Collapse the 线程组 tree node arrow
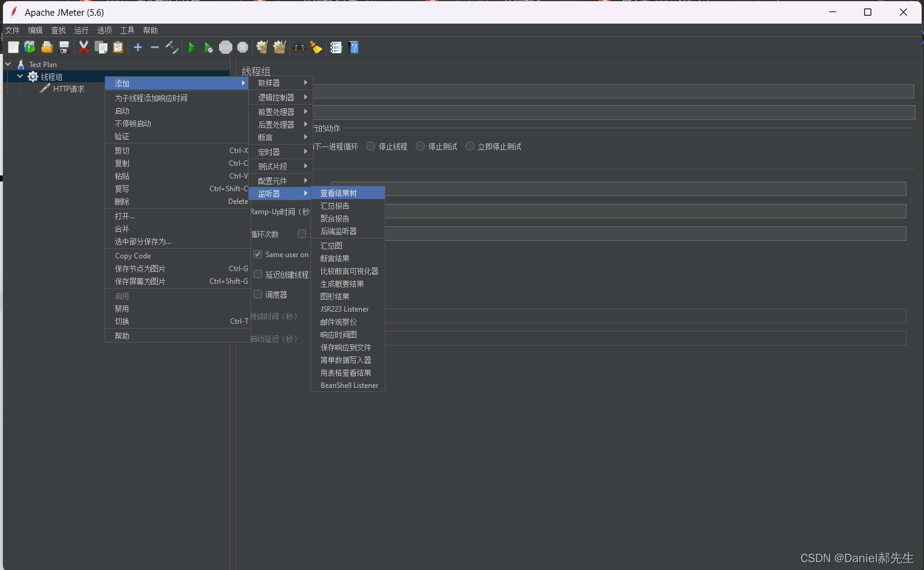 click(20, 76)
